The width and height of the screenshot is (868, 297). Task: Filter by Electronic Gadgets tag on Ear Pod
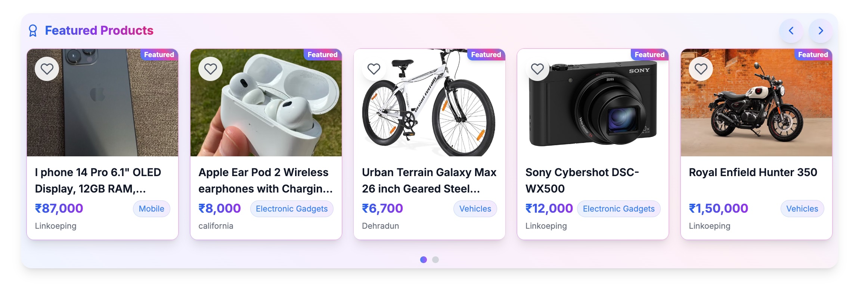292,209
